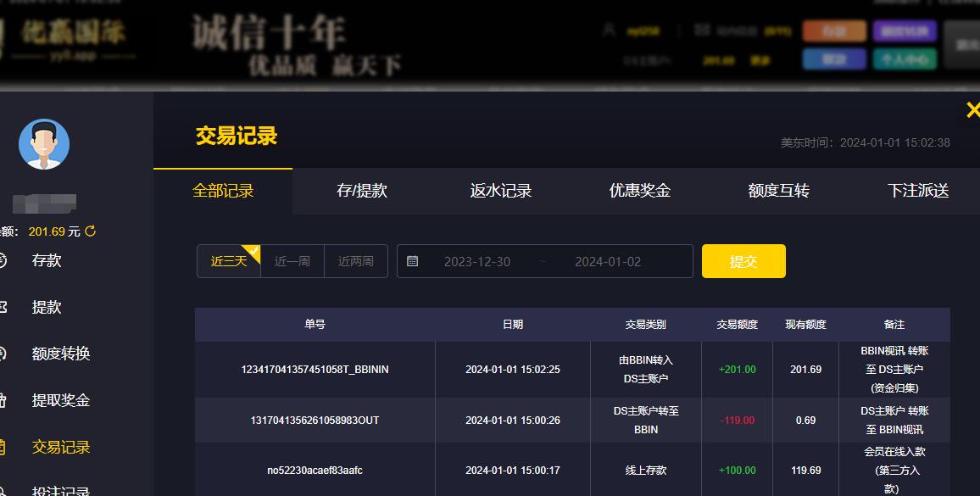
Task: Switch to the 额度互转 tab
Action: pos(779,191)
